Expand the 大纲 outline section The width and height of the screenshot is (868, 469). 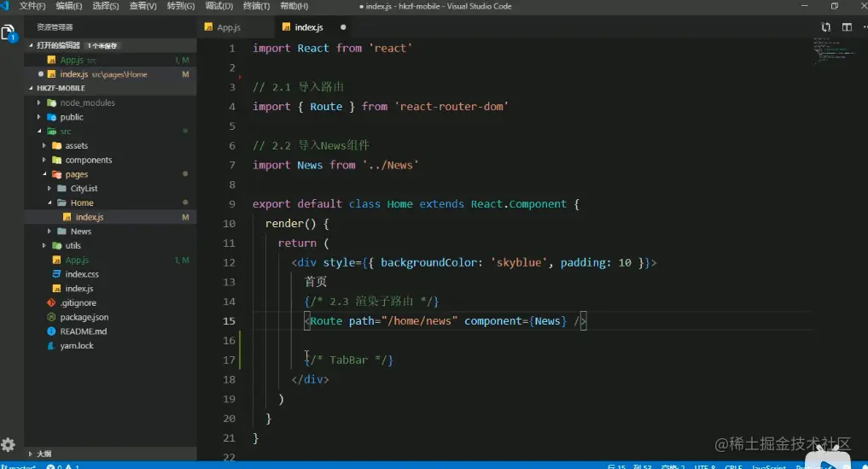coord(31,454)
